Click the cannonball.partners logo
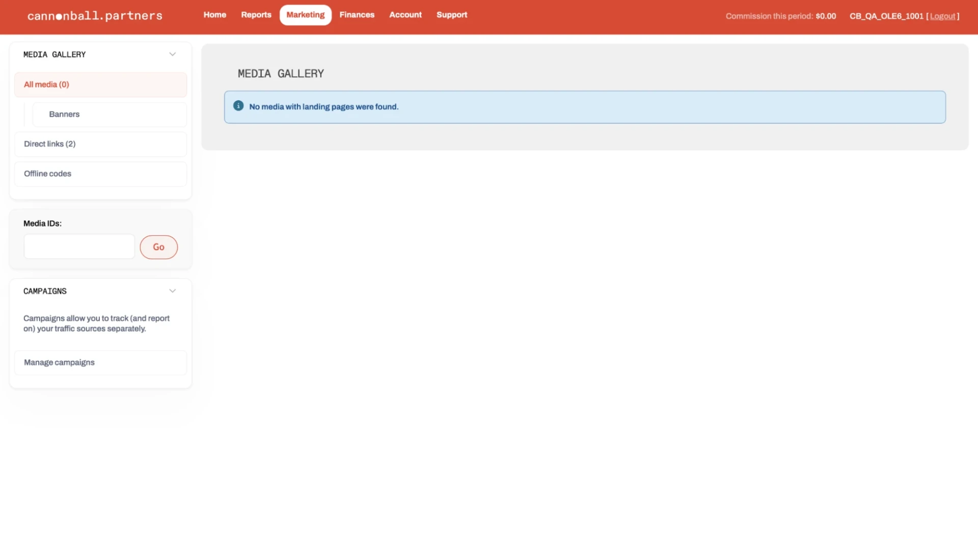Viewport: 978px width, 560px height. click(95, 16)
